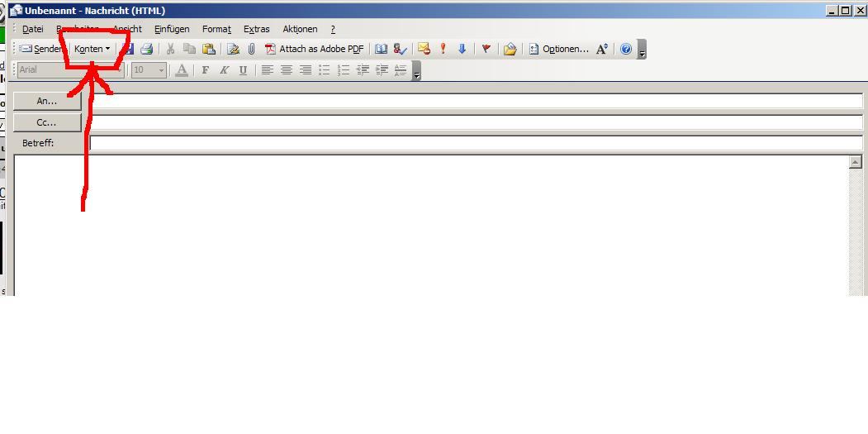Screen dimensions: 868x434
Task: Align text right
Action: click(x=305, y=69)
